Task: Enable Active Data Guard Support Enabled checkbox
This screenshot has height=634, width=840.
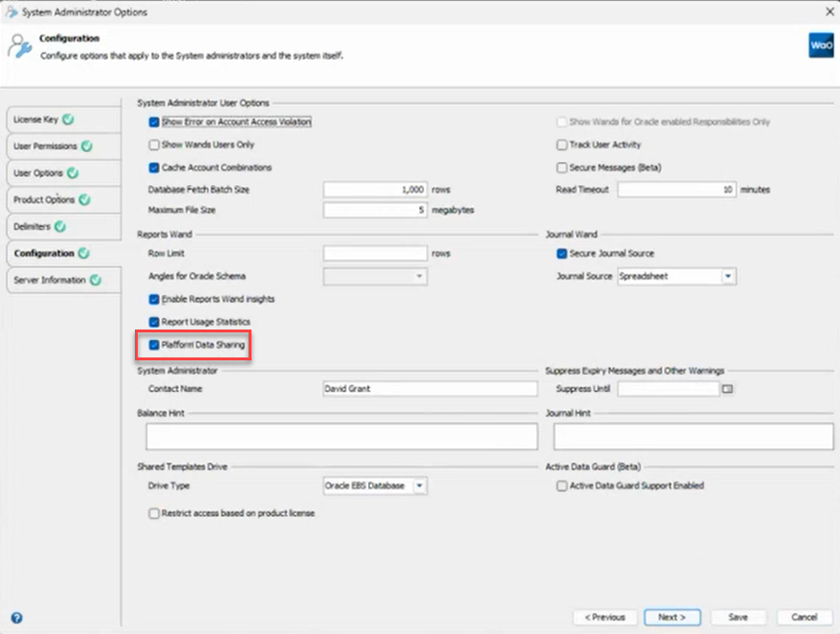Action: click(562, 486)
